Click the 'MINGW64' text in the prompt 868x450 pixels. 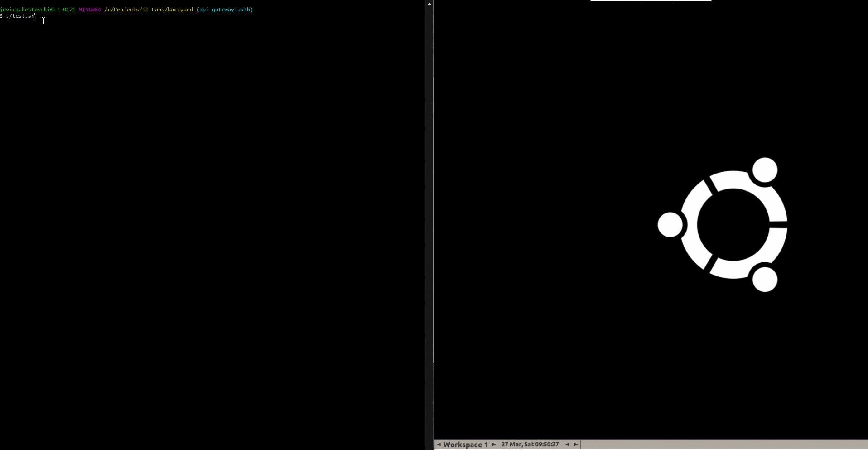coord(90,10)
